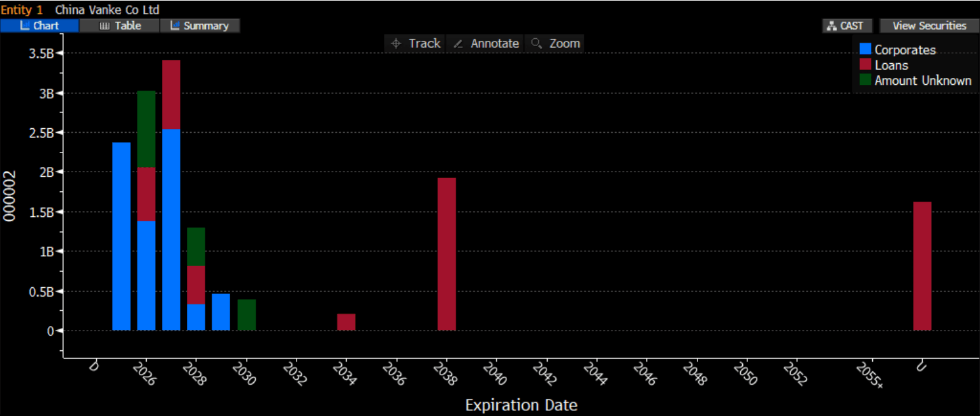Switch to the Chart tab
This screenshot has height=416, width=980.
[40, 26]
